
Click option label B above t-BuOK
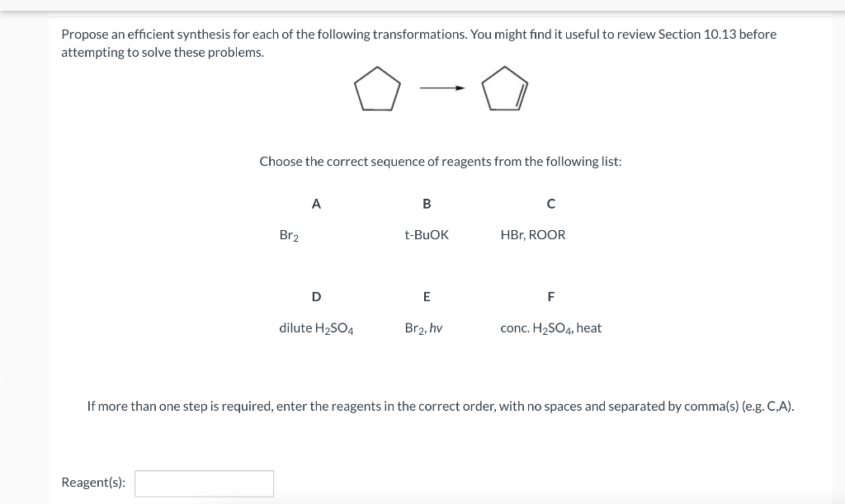tap(426, 204)
